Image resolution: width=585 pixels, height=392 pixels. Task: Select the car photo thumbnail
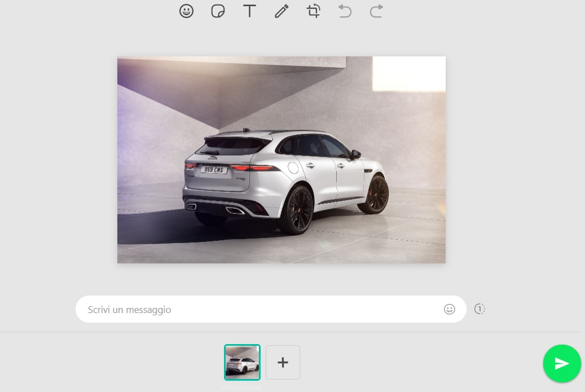(242, 362)
